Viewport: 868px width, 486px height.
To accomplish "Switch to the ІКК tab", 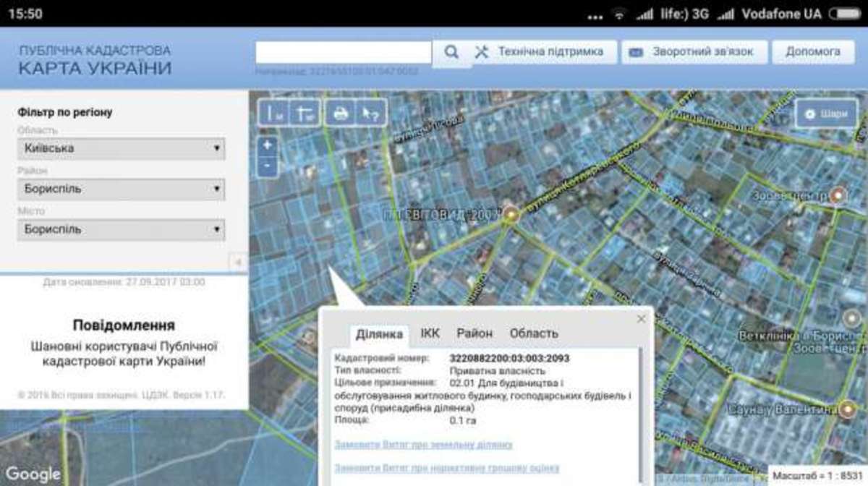I will (430, 333).
